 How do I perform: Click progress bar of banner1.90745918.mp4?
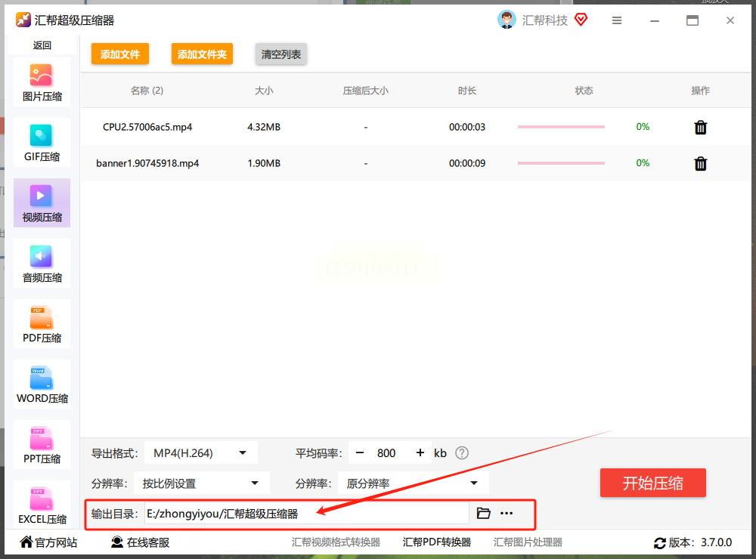pos(561,163)
